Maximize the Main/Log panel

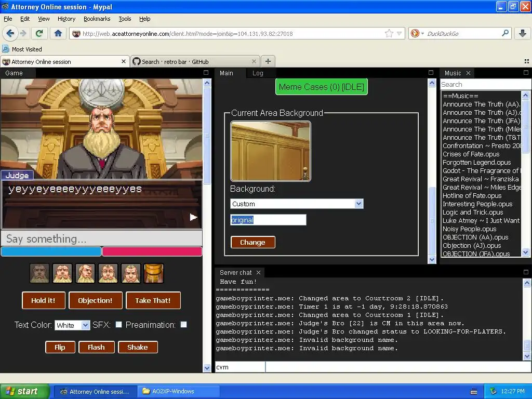tap(431, 73)
